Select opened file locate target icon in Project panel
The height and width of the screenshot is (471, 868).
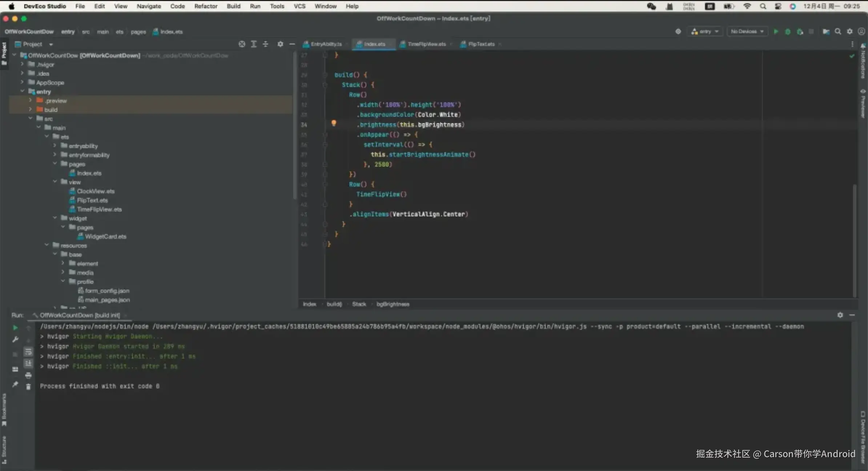(x=242, y=44)
